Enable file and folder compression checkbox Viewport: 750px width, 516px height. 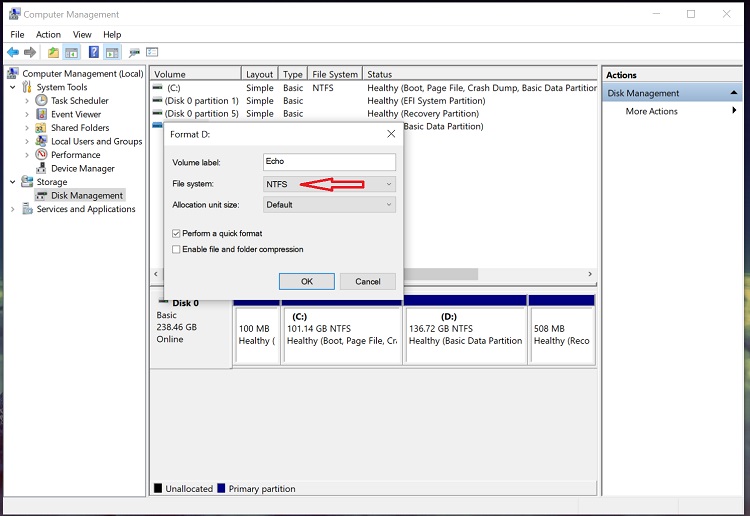point(177,249)
